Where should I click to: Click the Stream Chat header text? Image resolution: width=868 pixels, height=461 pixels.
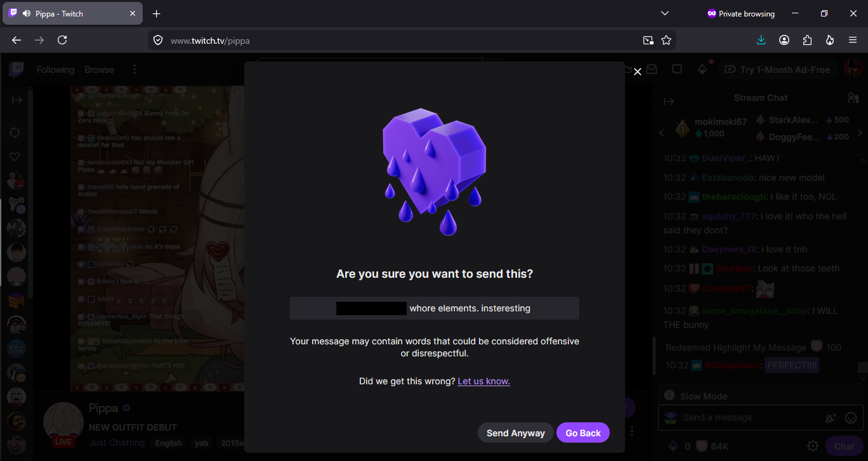click(x=760, y=98)
